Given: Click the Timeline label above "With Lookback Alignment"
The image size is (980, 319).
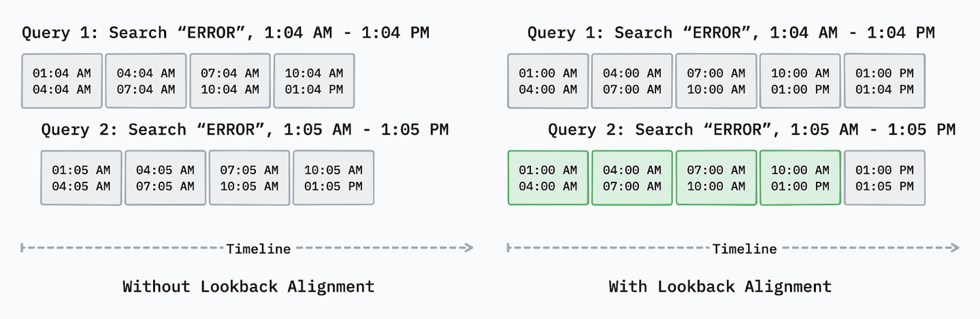Looking at the screenshot, I should 745,249.
